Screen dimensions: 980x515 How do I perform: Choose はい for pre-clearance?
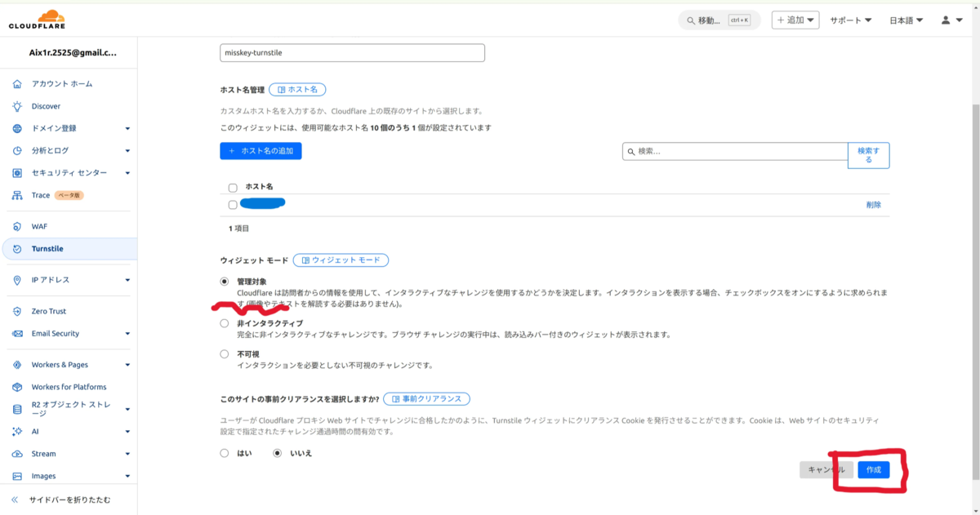(225, 453)
